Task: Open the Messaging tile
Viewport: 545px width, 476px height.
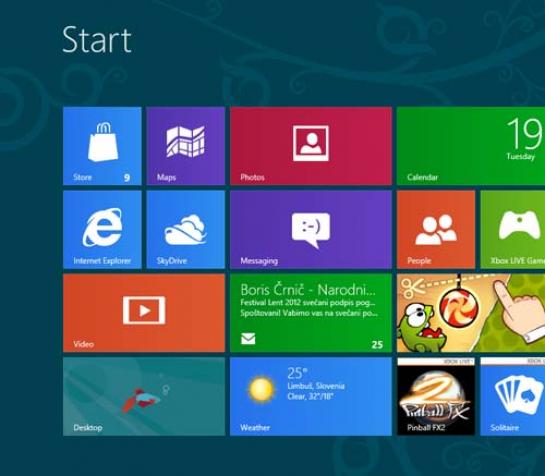Action: [311, 229]
